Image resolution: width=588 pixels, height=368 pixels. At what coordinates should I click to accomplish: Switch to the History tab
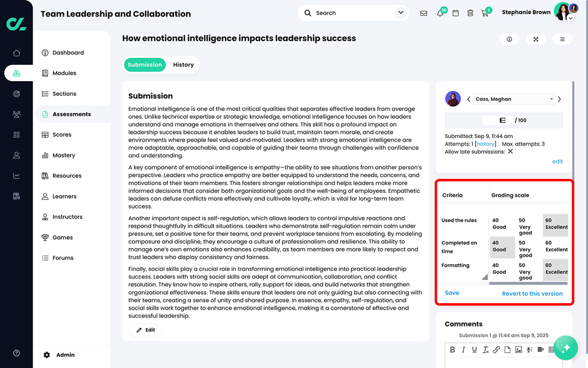coord(183,64)
